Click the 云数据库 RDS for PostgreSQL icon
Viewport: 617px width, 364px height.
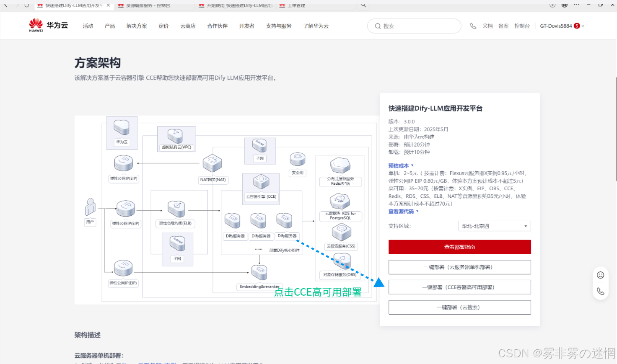pyautogui.click(x=340, y=201)
